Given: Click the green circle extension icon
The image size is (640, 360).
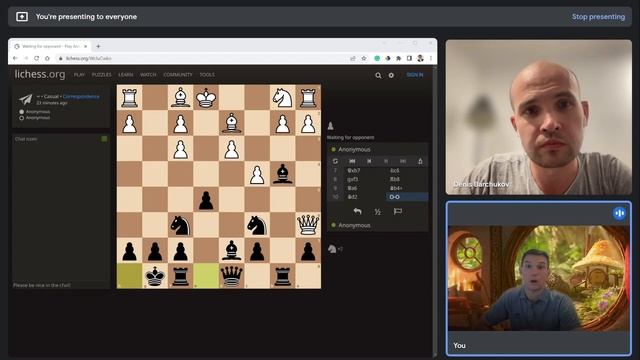Looking at the screenshot, I should 377,58.
